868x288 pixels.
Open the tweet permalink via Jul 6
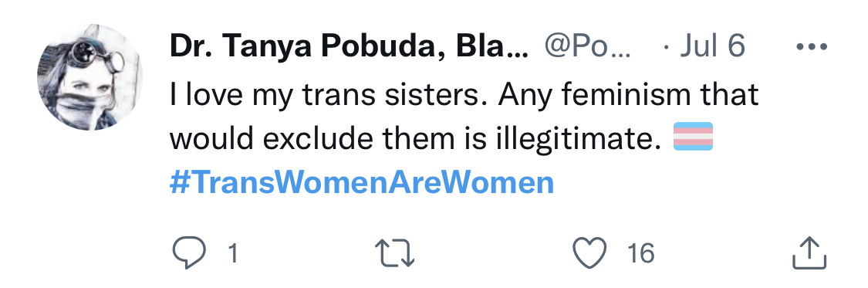pyautogui.click(x=712, y=46)
